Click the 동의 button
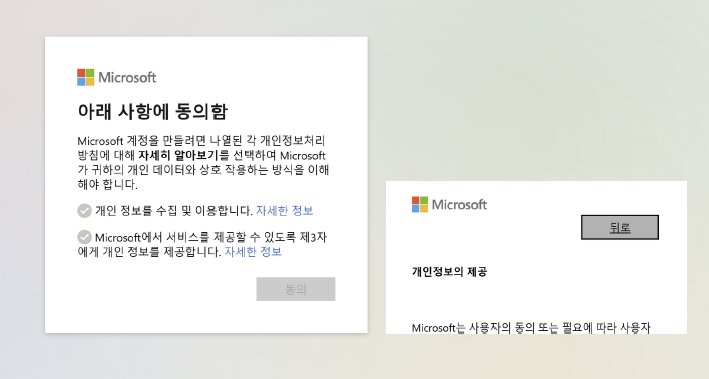Image resolution: width=709 pixels, height=379 pixels. tap(296, 289)
